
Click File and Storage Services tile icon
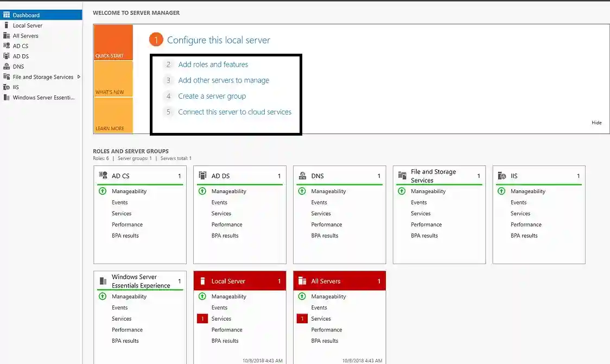[x=402, y=176]
